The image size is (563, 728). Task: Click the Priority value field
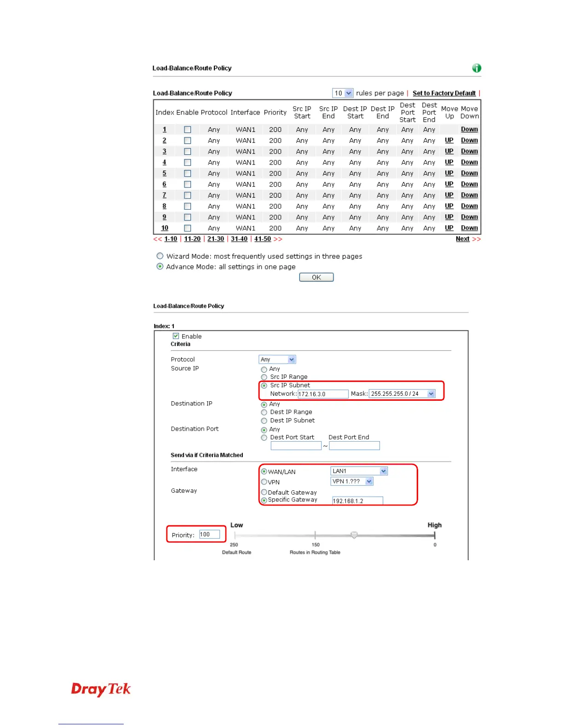point(209,535)
